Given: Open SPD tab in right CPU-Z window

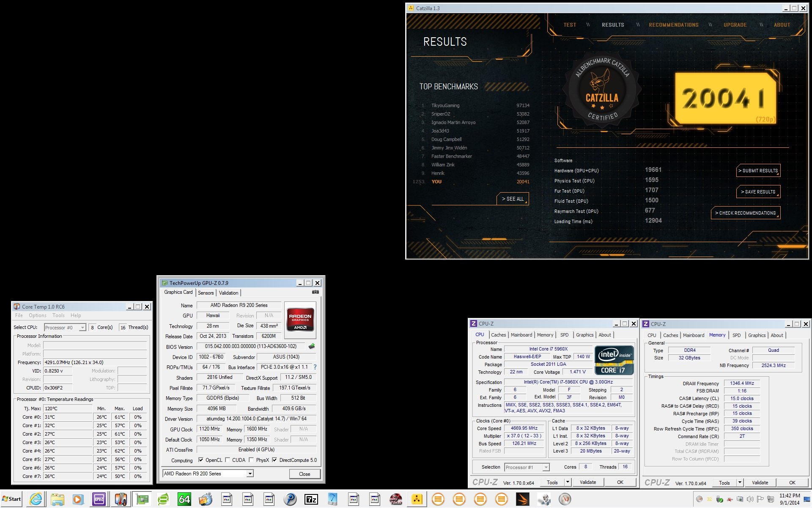Looking at the screenshot, I should [737, 335].
